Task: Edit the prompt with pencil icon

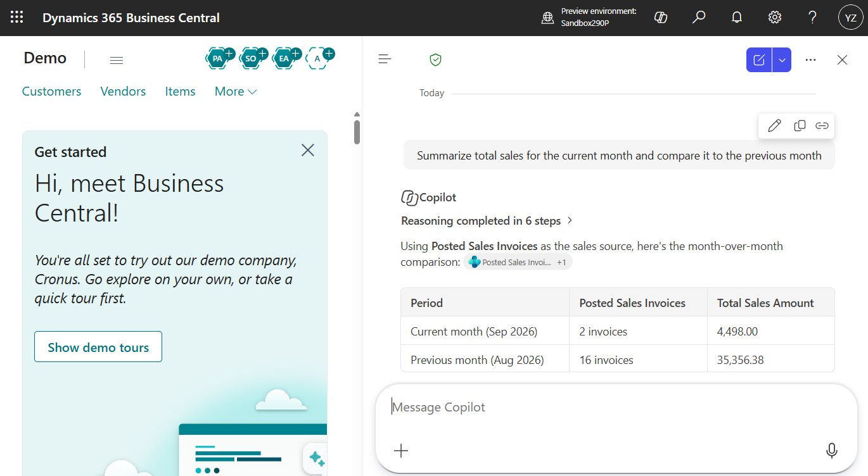Action: [774, 125]
